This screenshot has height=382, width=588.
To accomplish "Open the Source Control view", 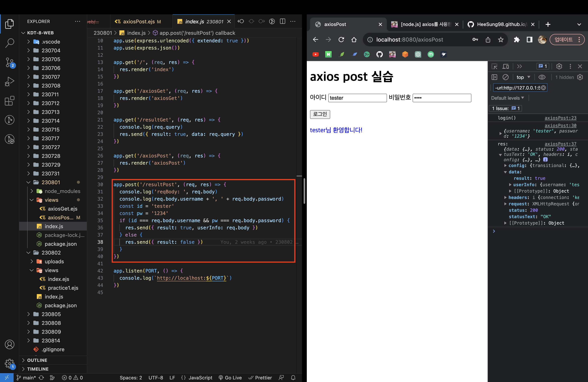I will point(9,62).
